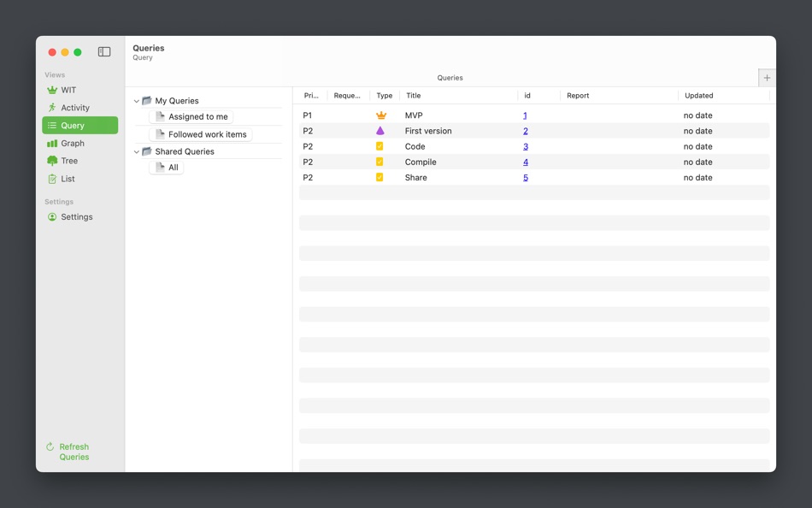Click the Queries tab label above table
The height and width of the screenshot is (508, 812).
450,78
